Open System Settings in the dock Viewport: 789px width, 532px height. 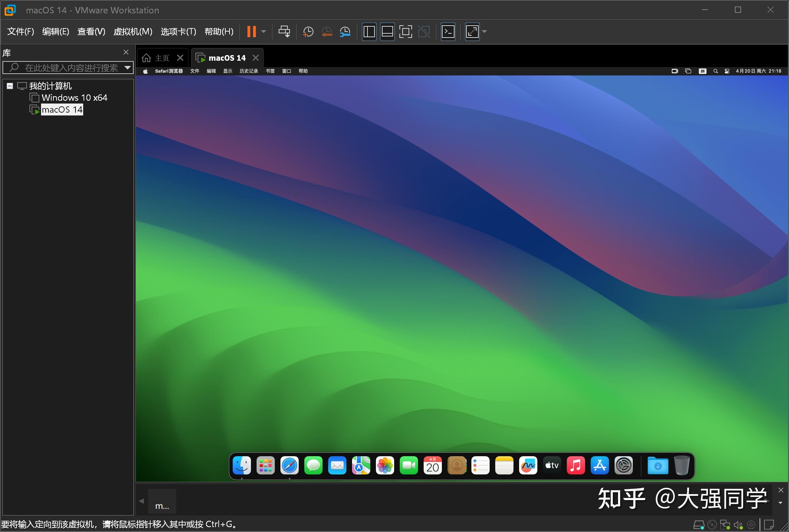(x=624, y=466)
